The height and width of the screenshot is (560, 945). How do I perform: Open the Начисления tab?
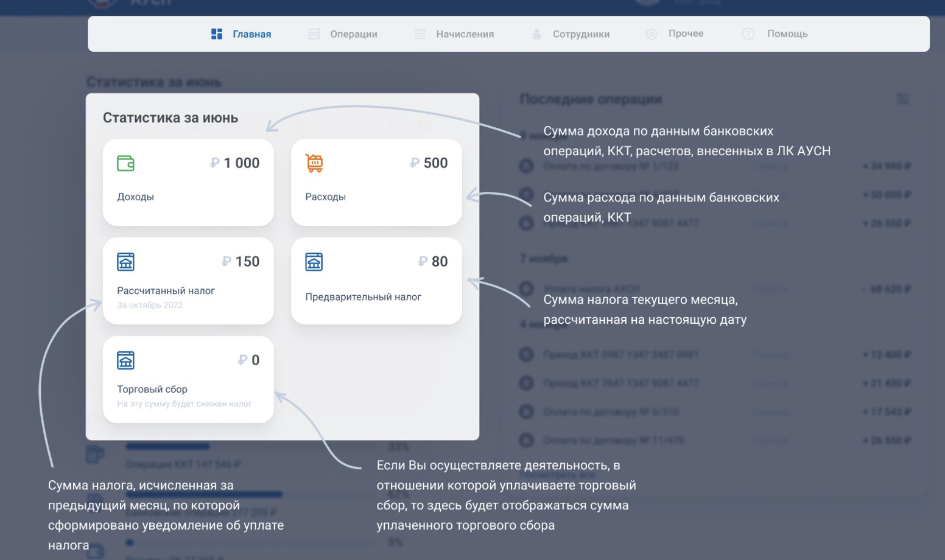pyautogui.click(x=454, y=34)
